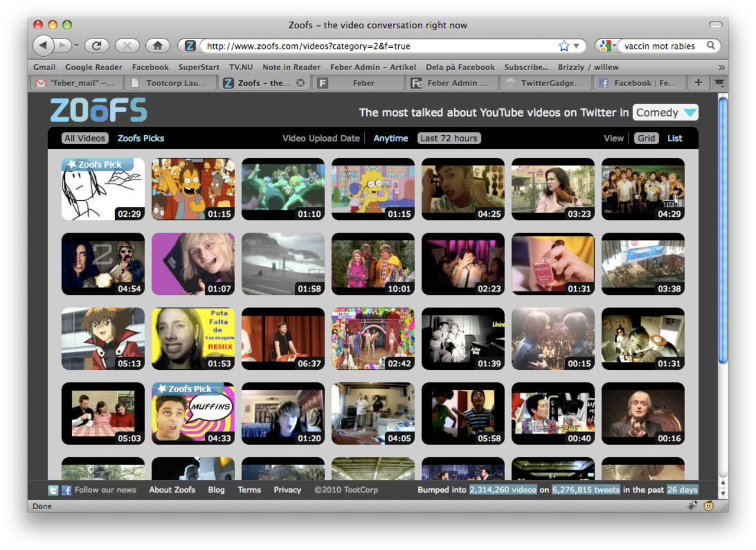Open the Zoofs Blog link
This screenshot has width=756, height=550.
pos(216,490)
